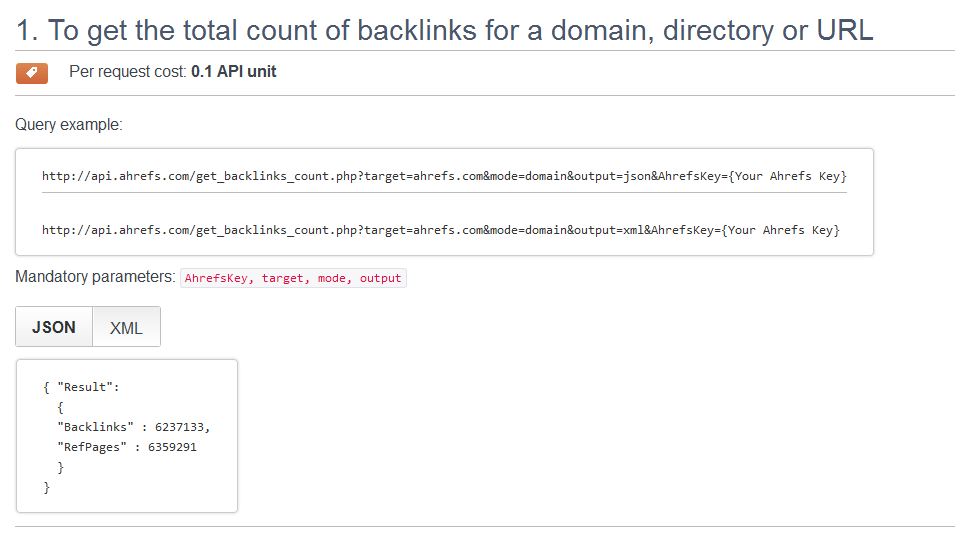Click the XML output query example URL
Viewport: 976px width, 541px height.
tap(441, 230)
